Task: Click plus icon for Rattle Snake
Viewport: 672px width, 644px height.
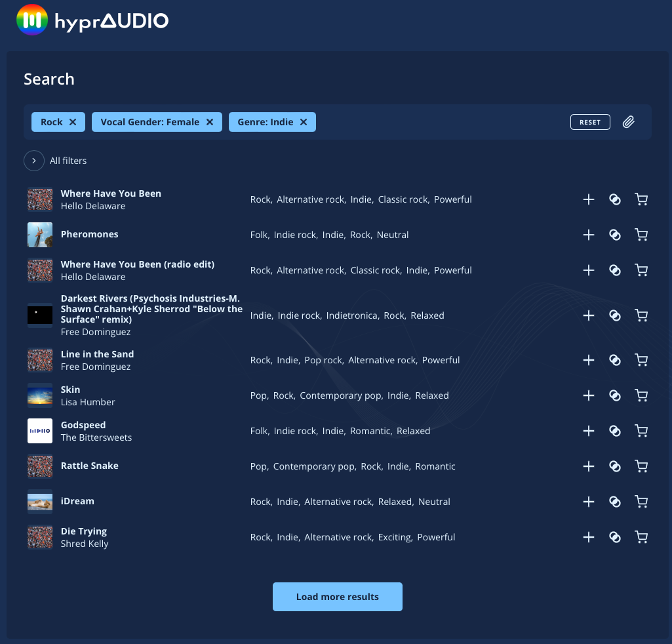Action: point(589,466)
